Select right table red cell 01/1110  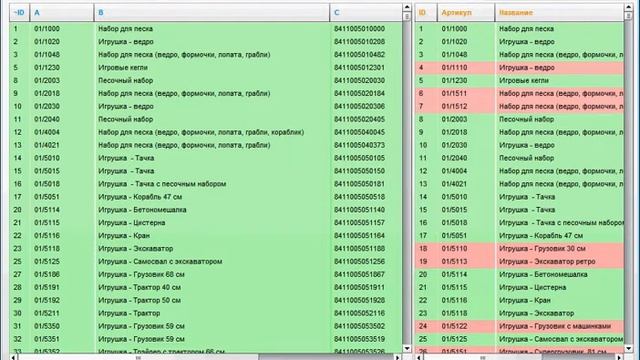(454, 67)
